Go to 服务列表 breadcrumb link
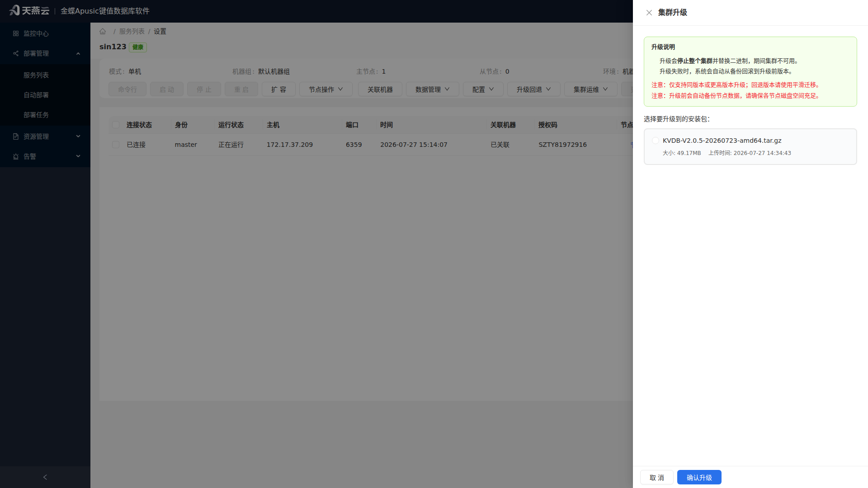868x488 pixels. [x=132, y=31]
